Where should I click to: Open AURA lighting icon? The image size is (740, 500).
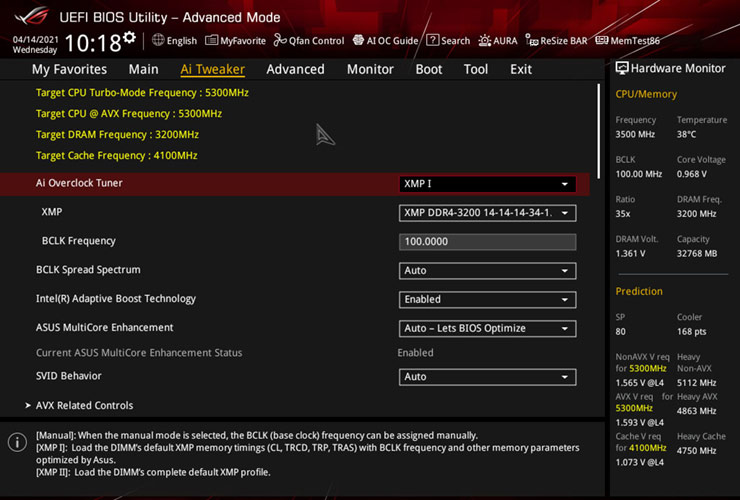[x=484, y=41]
